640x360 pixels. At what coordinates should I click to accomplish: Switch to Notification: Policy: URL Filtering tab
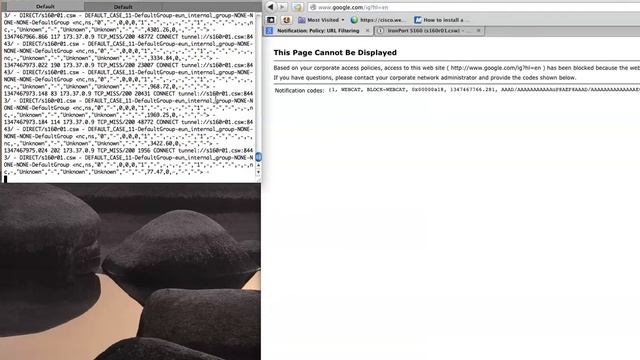coord(318,31)
